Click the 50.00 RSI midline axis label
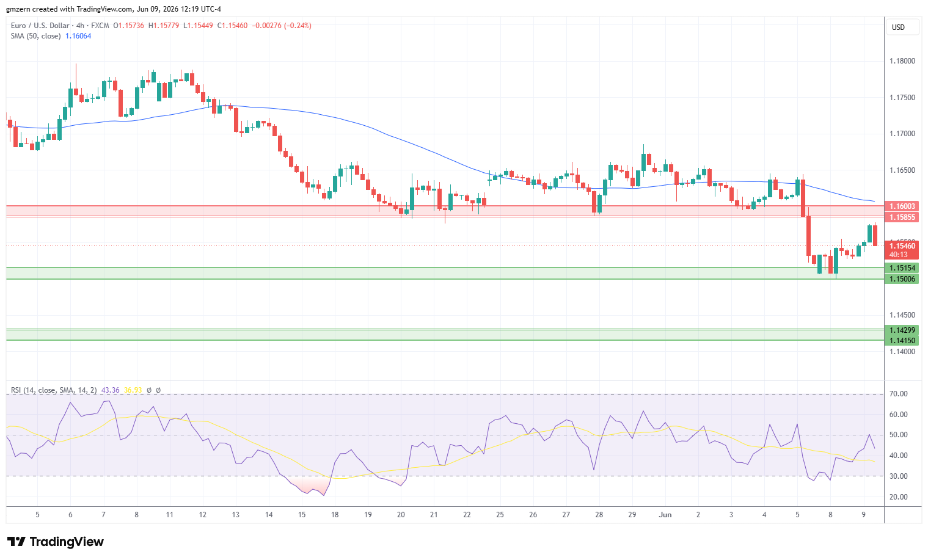This screenshot has height=560, width=928. tap(898, 435)
